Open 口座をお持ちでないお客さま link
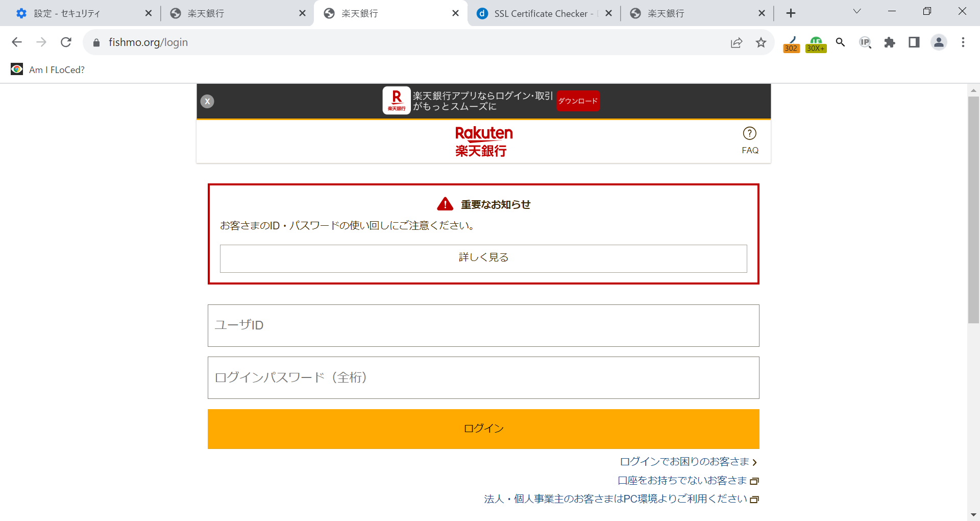This screenshot has width=980, height=521. pyautogui.click(x=688, y=481)
